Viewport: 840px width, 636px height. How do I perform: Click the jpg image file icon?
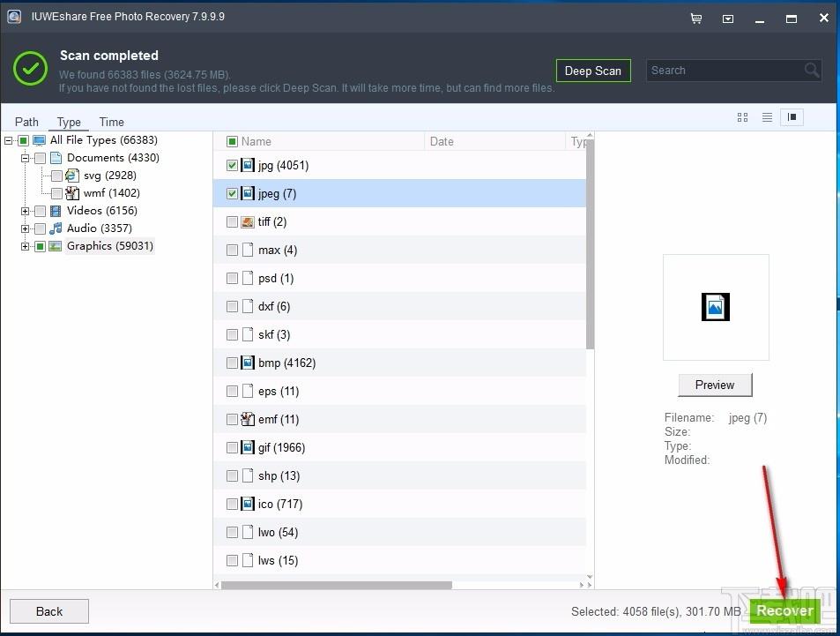click(x=248, y=165)
